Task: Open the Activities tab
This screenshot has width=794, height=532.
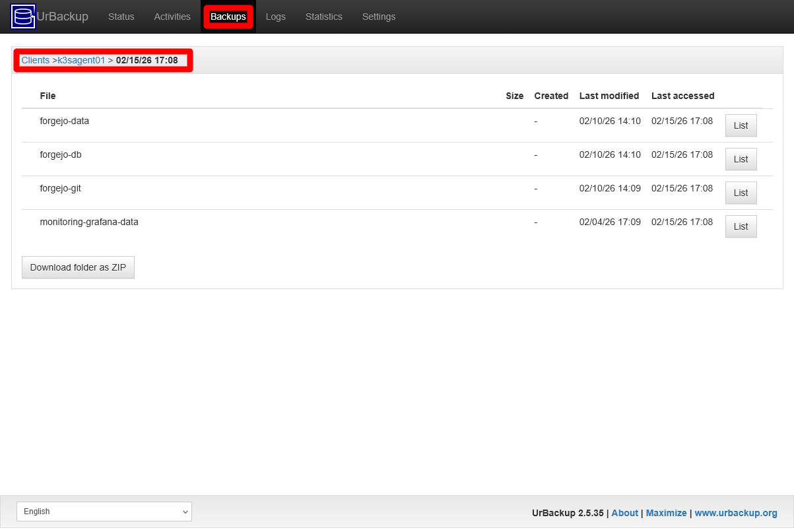Action: pyautogui.click(x=172, y=17)
